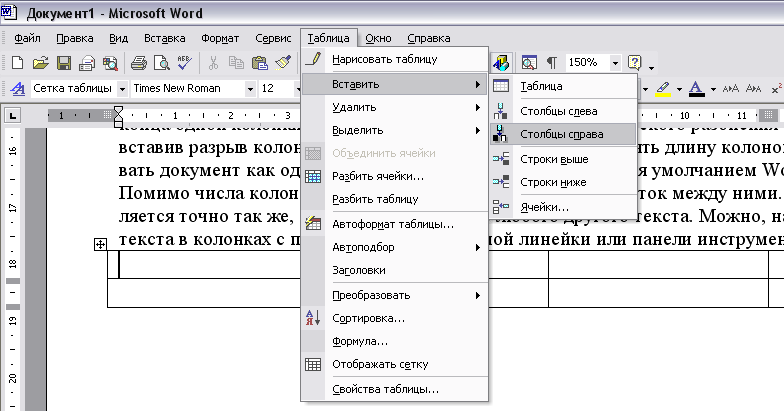Click the Drawing panel icon on the toolbar
784x411 pixels.
tap(501, 62)
